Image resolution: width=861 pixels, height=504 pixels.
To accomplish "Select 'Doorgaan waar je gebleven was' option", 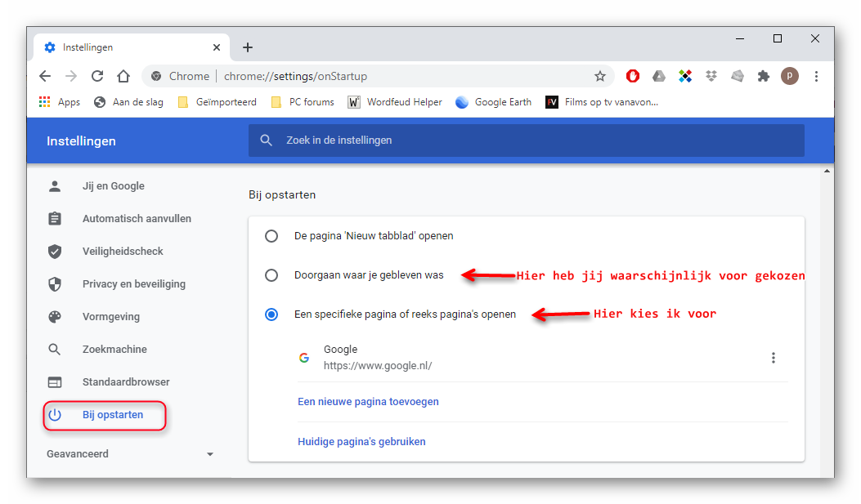I will coord(271,275).
